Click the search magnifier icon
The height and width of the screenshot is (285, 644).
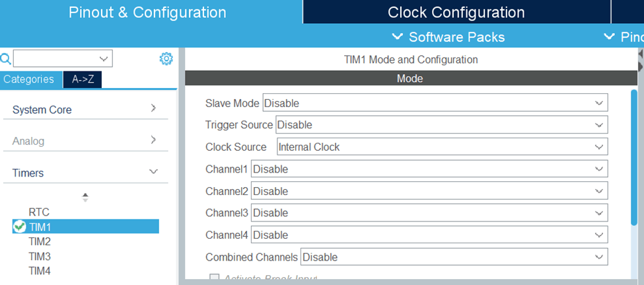point(6,59)
